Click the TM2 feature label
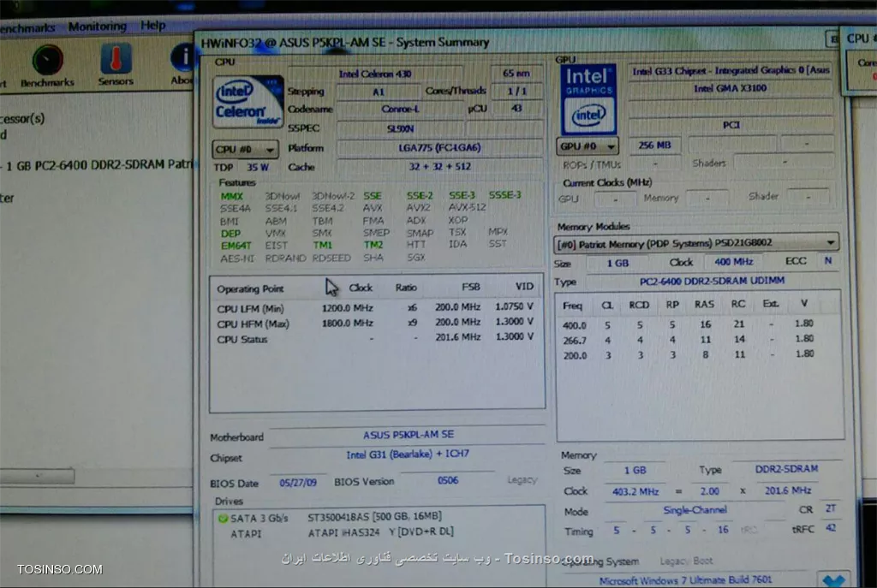 [x=373, y=245]
